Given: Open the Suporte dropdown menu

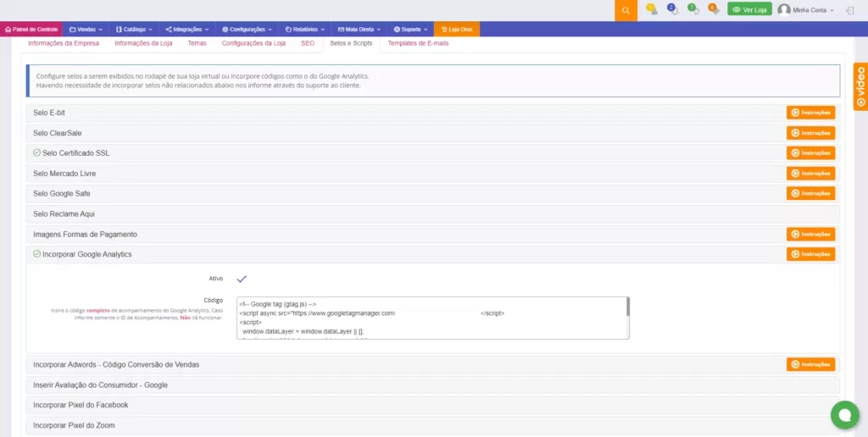Looking at the screenshot, I should coord(411,30).
